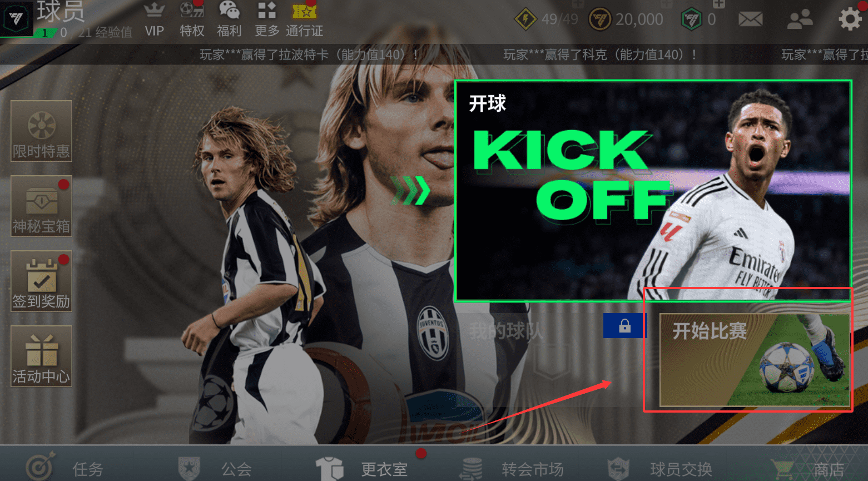This screenshot has width=868, height=481.
Task: Click the blue lock icon
Action: (x=625, y=325)
